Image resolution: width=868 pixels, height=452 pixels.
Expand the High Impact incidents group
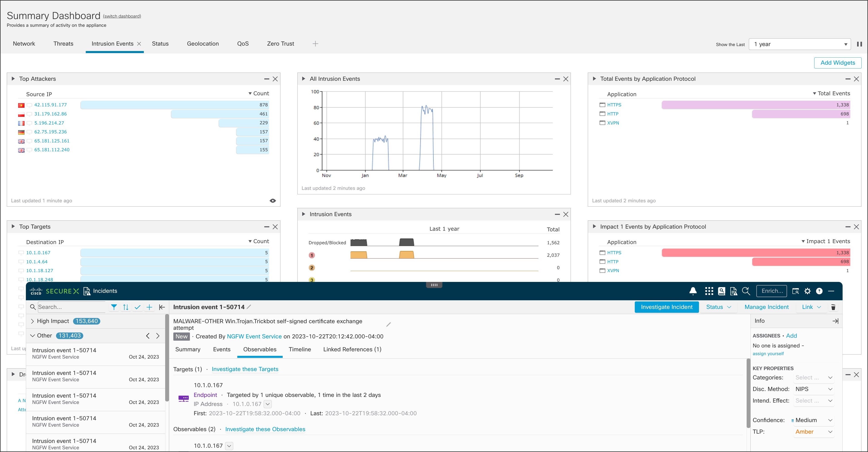pyautogui.click(x=32, y=321)
